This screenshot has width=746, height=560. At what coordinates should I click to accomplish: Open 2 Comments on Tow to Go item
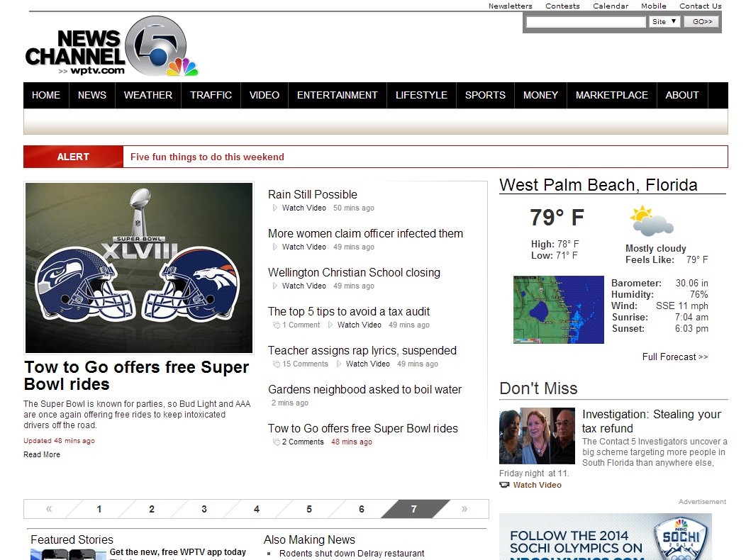point(303,442)
